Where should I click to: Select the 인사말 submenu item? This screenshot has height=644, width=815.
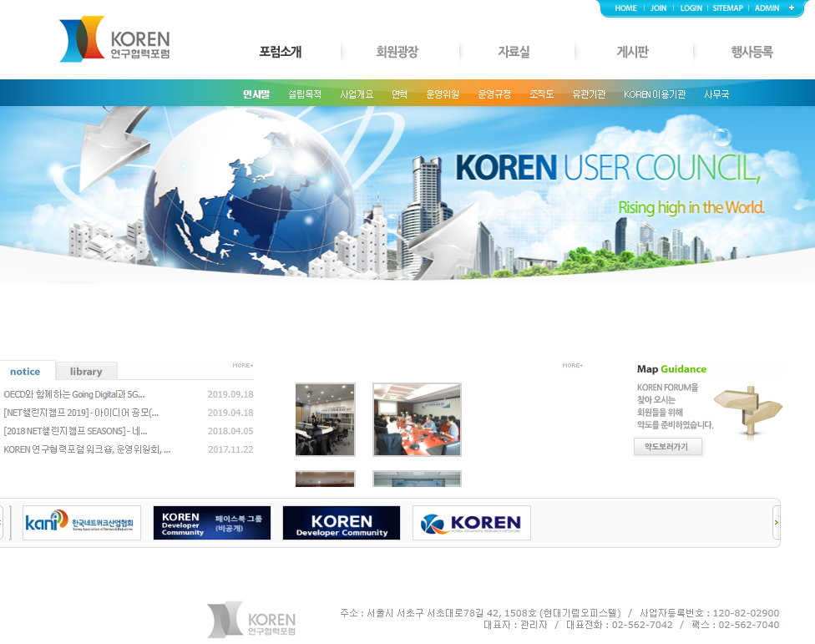[x=256, y=94]
